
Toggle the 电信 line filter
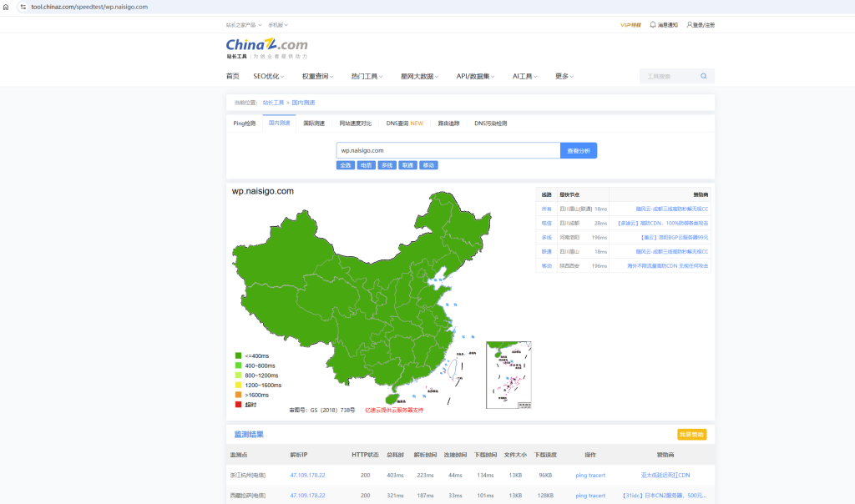[366, 165]
